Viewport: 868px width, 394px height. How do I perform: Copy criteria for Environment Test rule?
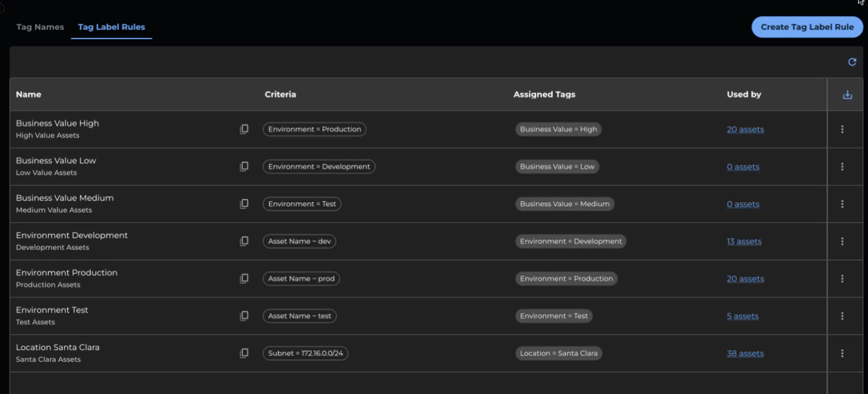click(x=244, y=316)
